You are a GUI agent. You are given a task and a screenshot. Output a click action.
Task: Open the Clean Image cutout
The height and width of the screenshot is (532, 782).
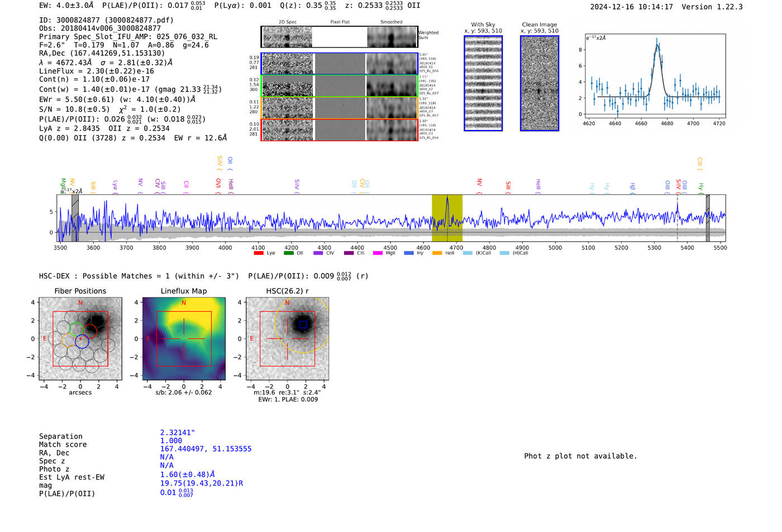click(539, 83)
